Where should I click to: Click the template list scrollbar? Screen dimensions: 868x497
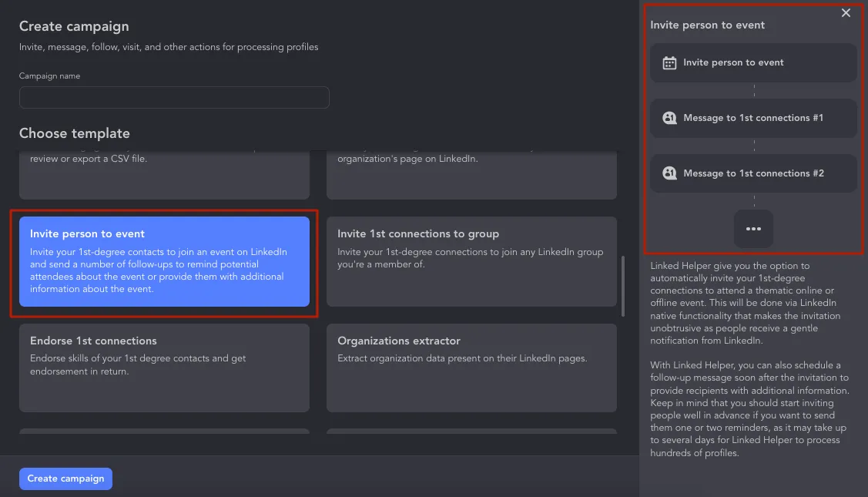point(623,286)
